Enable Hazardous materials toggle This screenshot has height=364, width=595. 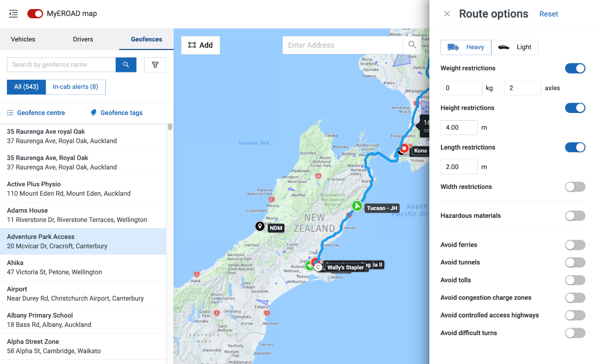tap(575, 216)
